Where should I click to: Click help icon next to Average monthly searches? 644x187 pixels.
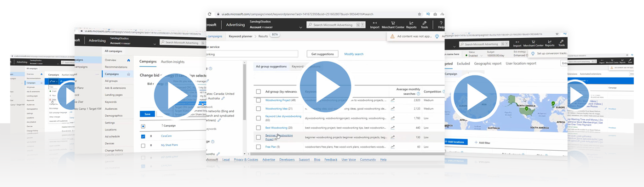click(418, 93)
